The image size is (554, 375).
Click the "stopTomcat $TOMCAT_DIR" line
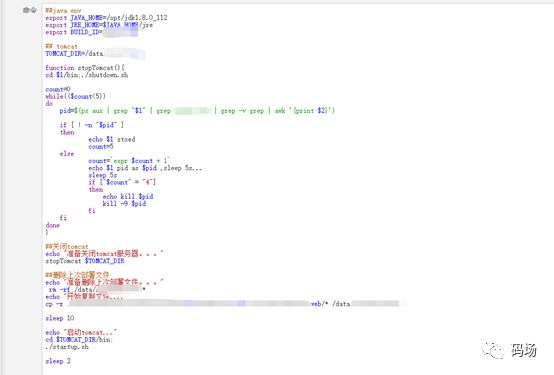tap(85, 261)
